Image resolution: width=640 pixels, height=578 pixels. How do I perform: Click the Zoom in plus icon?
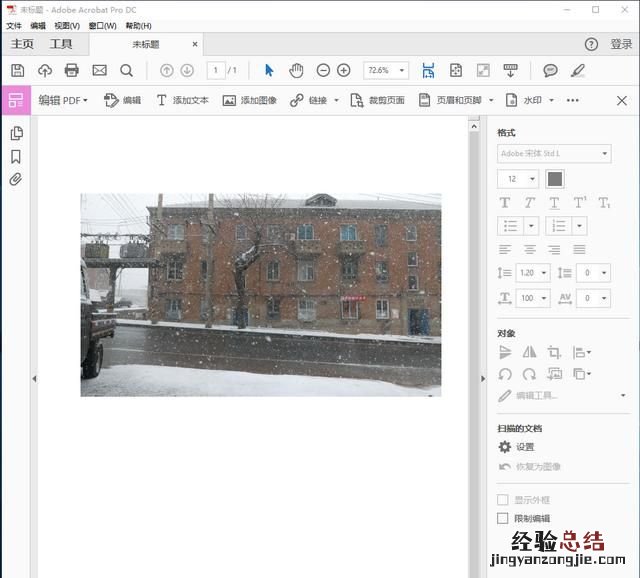point(344,70)
